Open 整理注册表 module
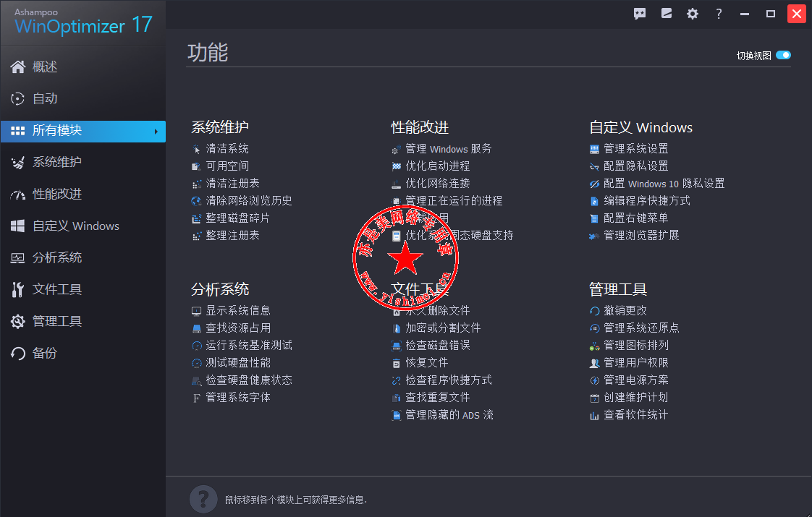Viewport: 812px width, 517px height. point(232,236)
